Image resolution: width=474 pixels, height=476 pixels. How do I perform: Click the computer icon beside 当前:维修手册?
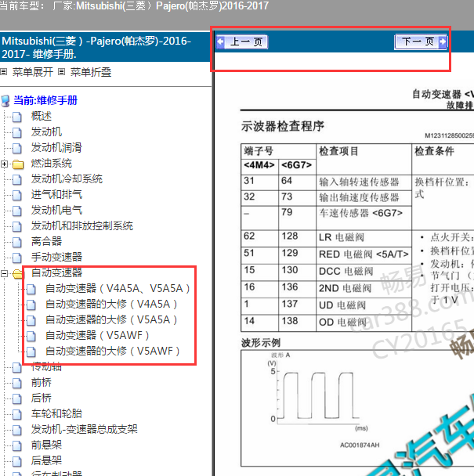[5, 101]
